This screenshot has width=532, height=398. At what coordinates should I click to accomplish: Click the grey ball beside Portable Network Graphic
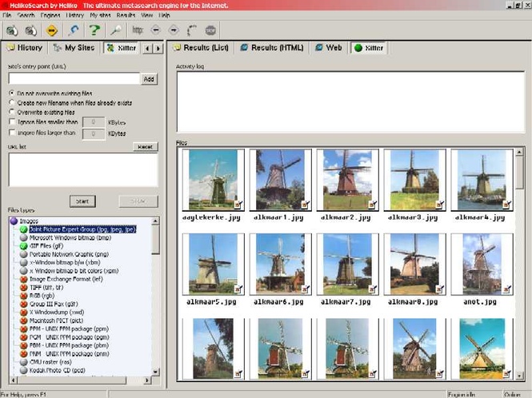tap(23, 254)
